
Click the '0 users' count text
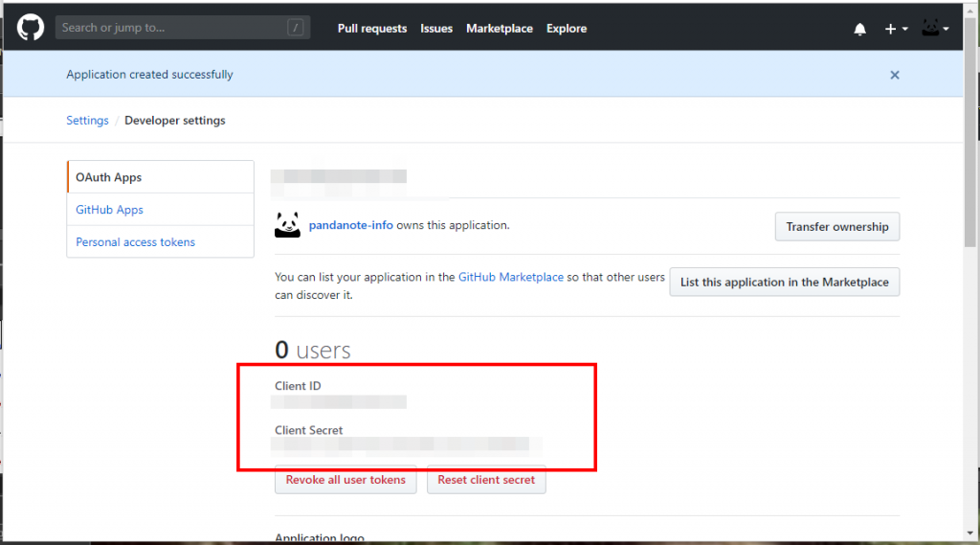click(x=313, y=350)
